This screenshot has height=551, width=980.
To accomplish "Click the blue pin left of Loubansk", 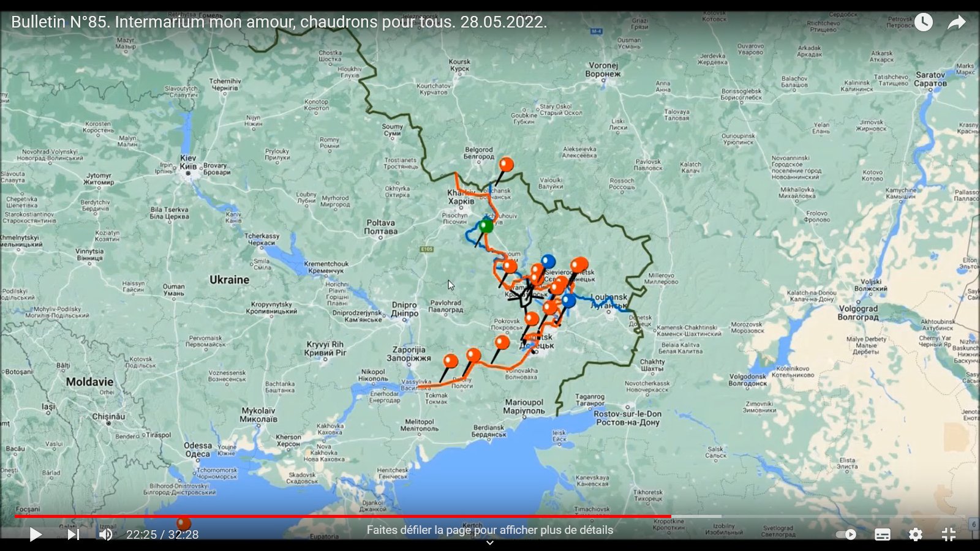I will 568,300.
